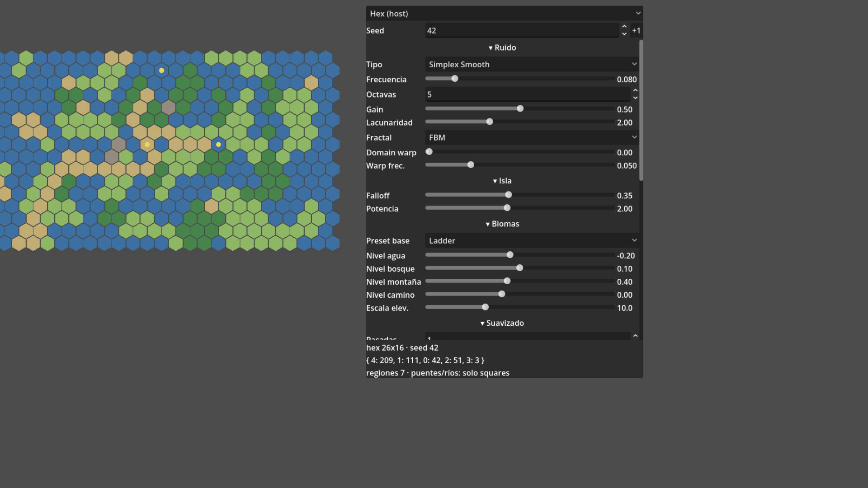Click the yellow marker near the map top
The image size is (868, 488).
[161, 70]
